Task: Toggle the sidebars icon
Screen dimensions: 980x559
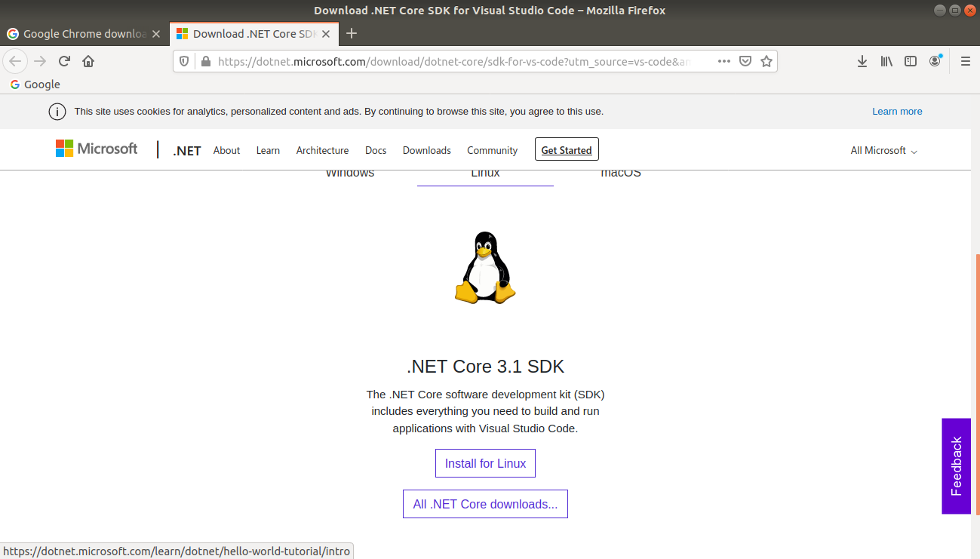Action: pyautogui.click(x=911, y=61)
